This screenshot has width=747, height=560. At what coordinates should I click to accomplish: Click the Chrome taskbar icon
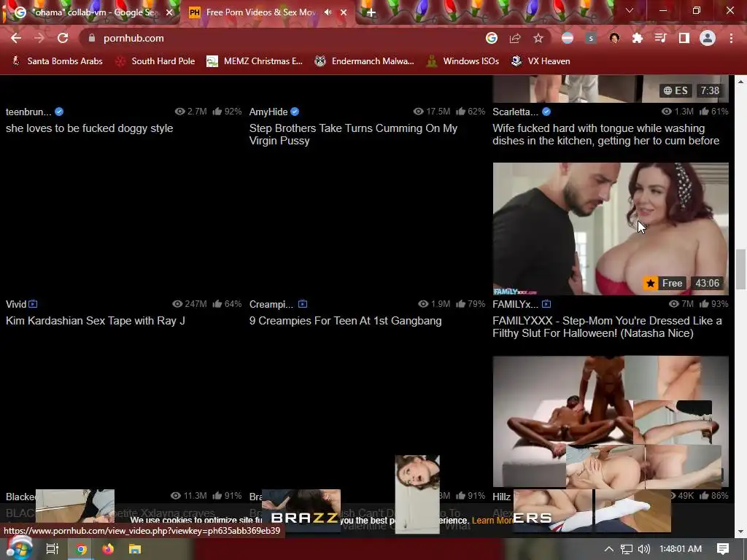[81, 549]
